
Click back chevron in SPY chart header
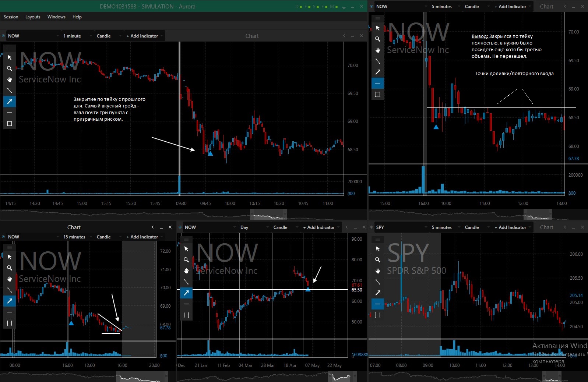[x=565, y=227]
